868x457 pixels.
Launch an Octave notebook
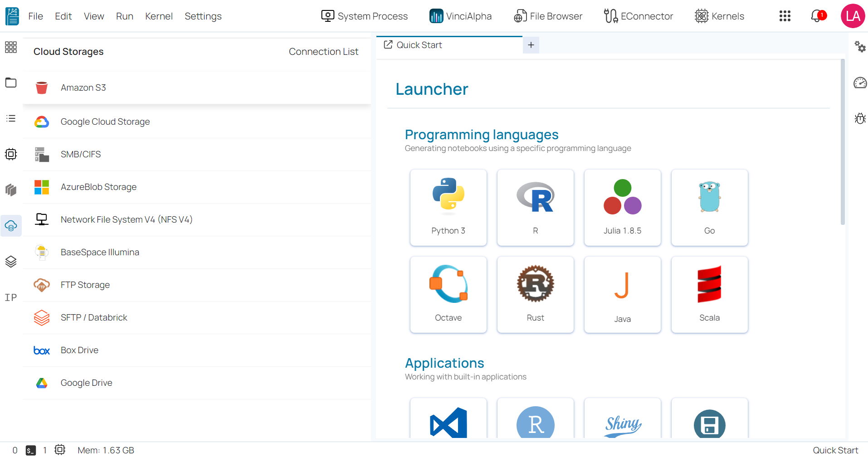coord(449,295)
